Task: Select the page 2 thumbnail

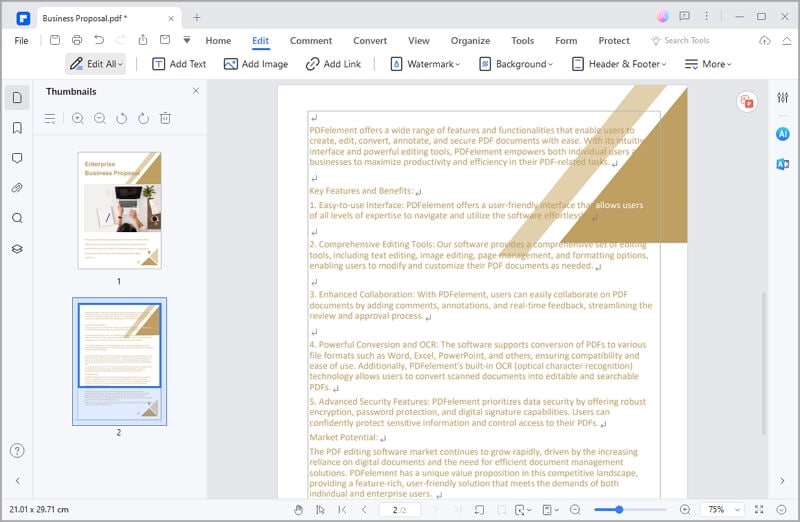Action: tap(119, 361)
